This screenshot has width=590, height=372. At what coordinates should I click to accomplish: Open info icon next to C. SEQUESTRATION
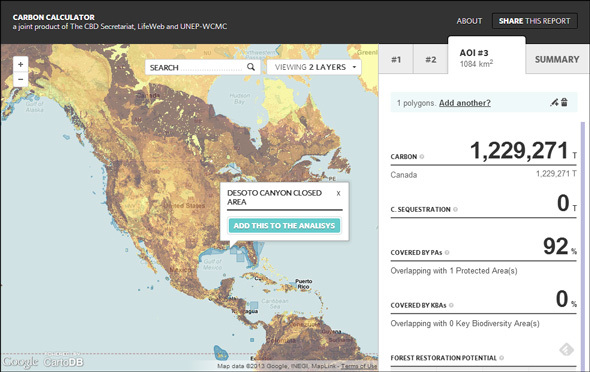click(x=455, y=210)
